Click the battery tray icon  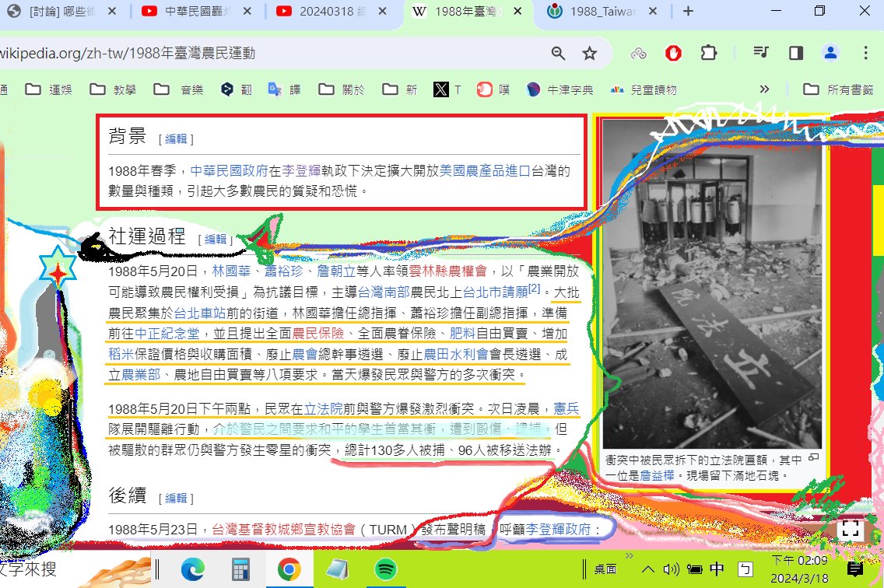(x=695, y=569)
